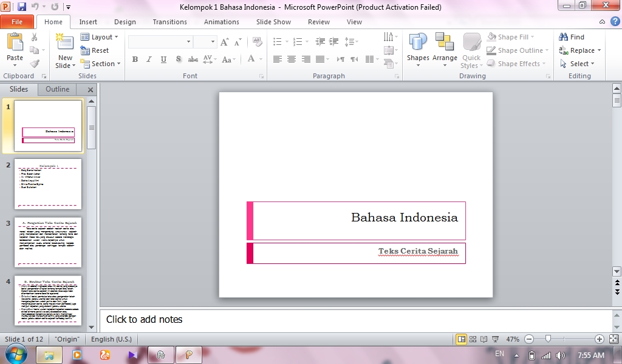Select slide 3 thumbnail
Image resolution: width=622 pixels, height=364 pixels.
tap(47, 242)
